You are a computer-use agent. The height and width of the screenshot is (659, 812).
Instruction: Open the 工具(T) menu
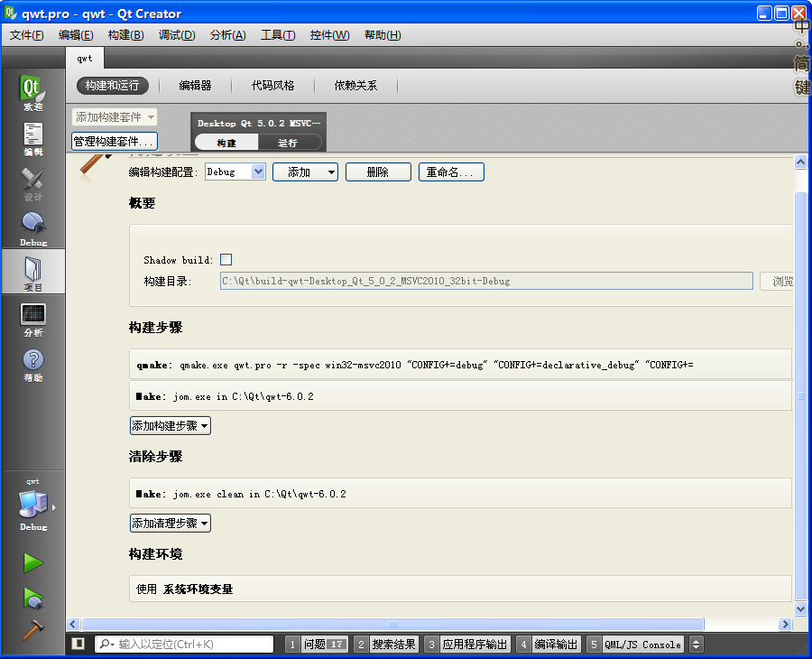pyautogui.click(x=278, y=35)
